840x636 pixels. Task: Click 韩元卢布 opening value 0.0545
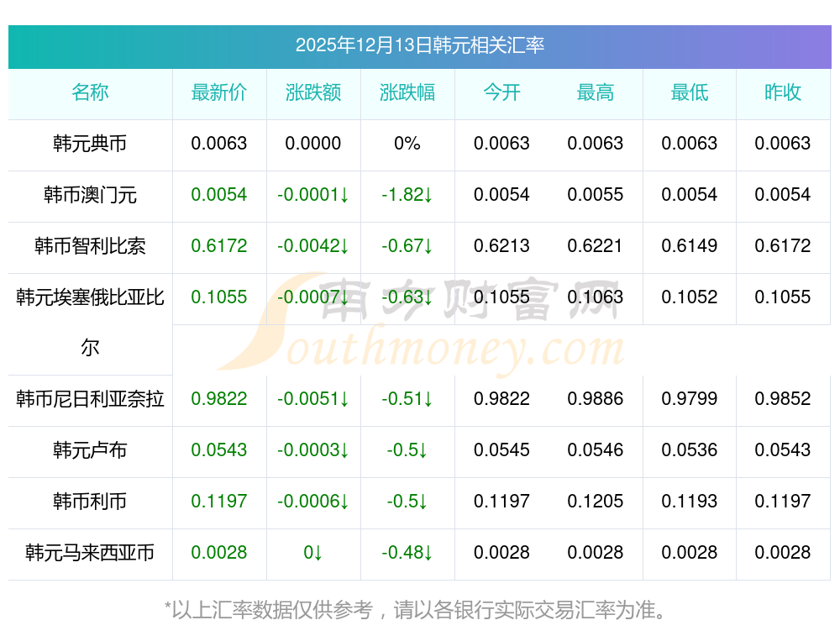click(501, 450)
